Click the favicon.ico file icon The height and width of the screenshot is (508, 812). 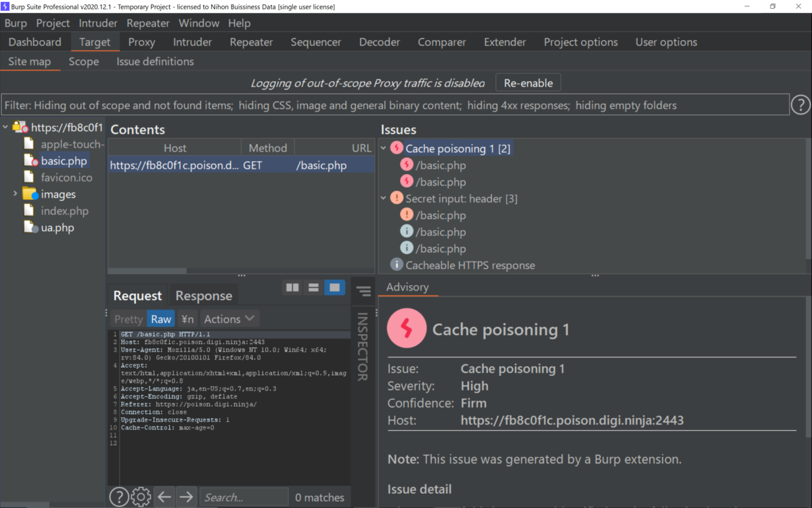pyautogui.click(x=28, y=177)
